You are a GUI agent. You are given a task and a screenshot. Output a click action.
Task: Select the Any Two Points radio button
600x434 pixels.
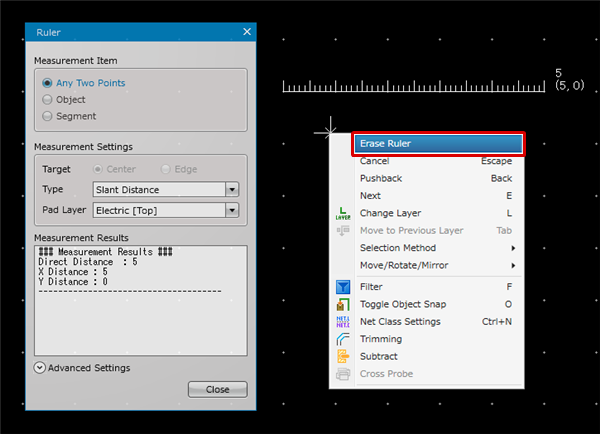(x=47, y=83)
